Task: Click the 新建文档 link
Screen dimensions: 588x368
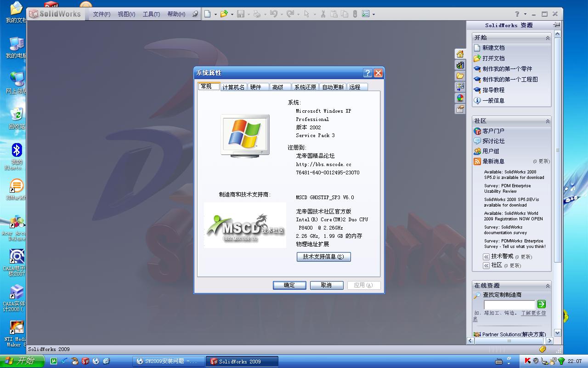Action: pyautogui.click(x=493, y=48)
